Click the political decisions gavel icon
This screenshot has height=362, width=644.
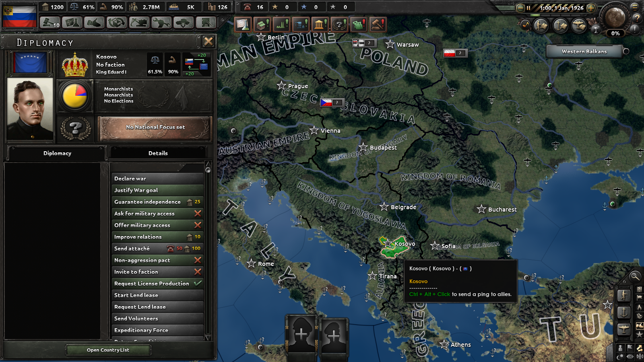[50, 23]
